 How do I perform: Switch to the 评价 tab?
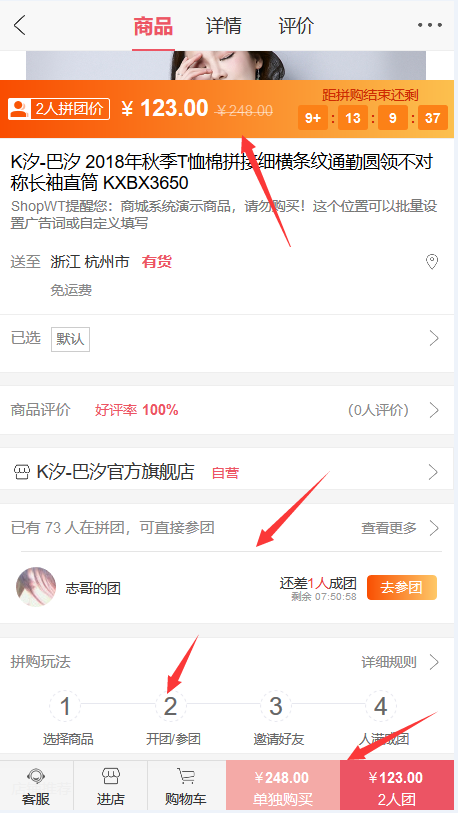(296, 26)
